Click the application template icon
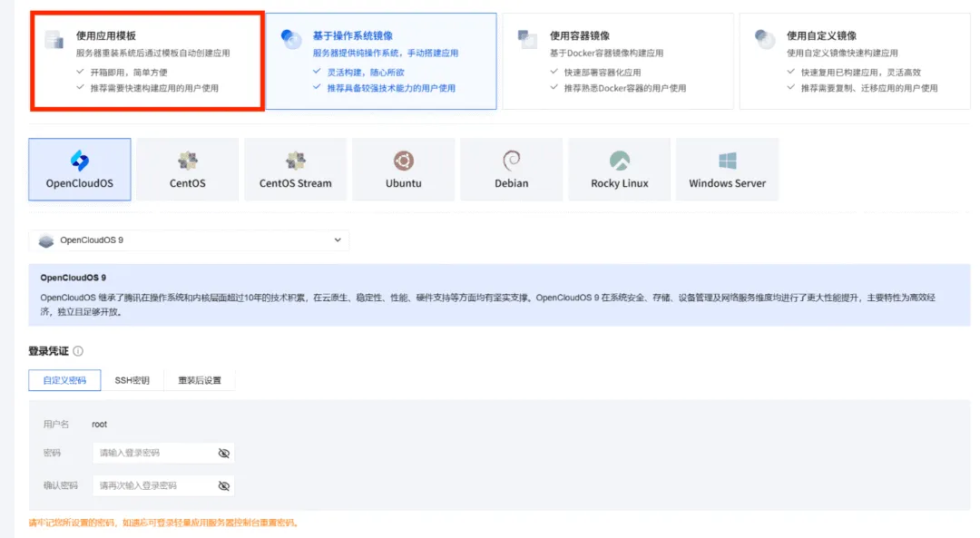This screenshot has height=538, width=980. pyautogui.click(x=54, y=39)
